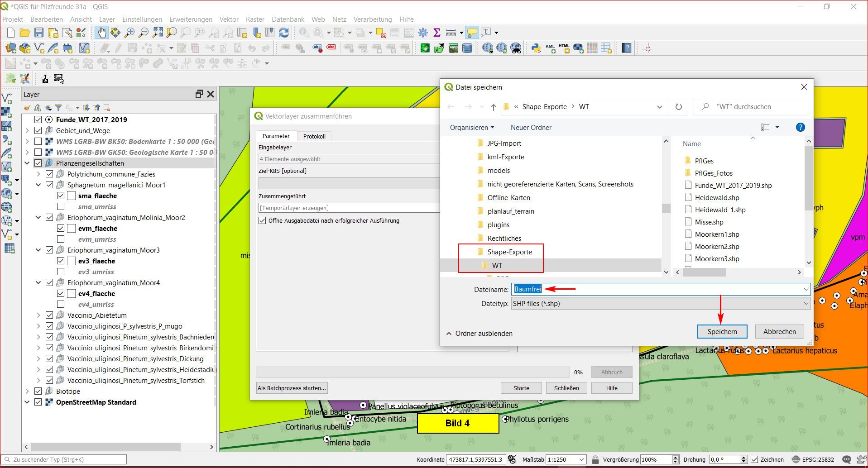Open the Python console icon
Screen dimensions: 868x468
[536, 48]
